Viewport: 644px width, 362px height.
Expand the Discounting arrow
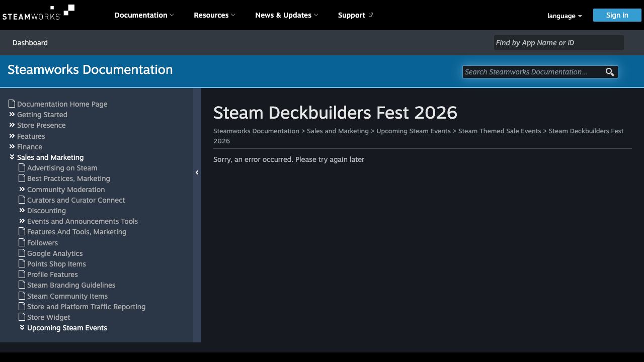22,210
